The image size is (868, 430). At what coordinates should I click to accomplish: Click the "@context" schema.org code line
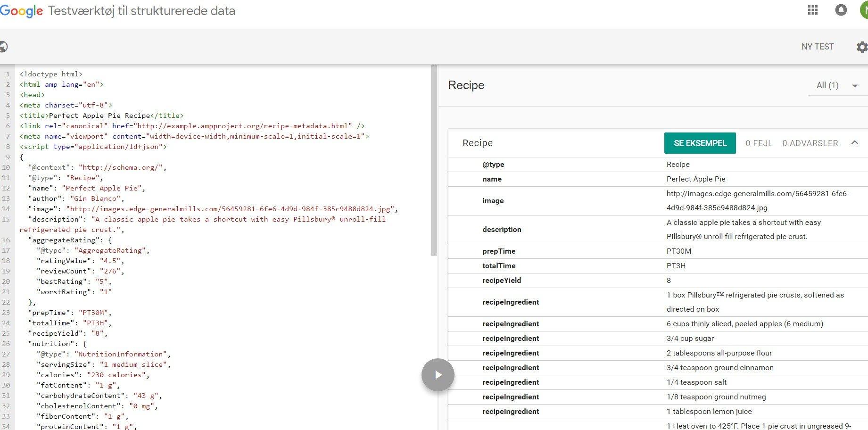[x=97, y=167]
